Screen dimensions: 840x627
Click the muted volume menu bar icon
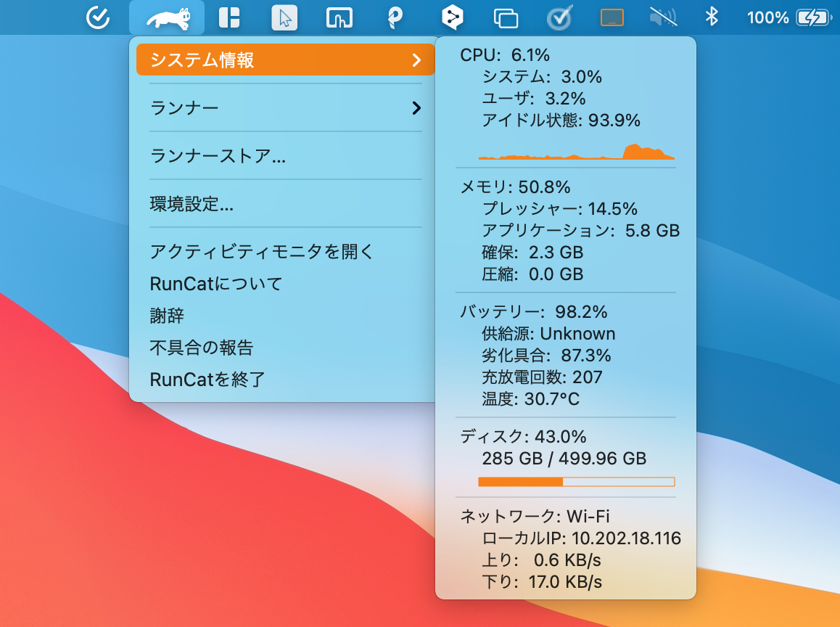tap(663, 17)
